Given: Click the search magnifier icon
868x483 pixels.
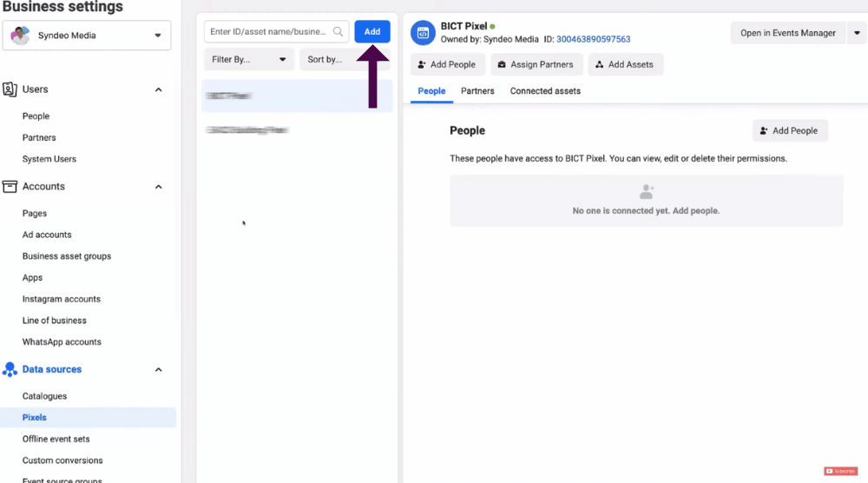Looking at the screenshot, I should (338, 31).
